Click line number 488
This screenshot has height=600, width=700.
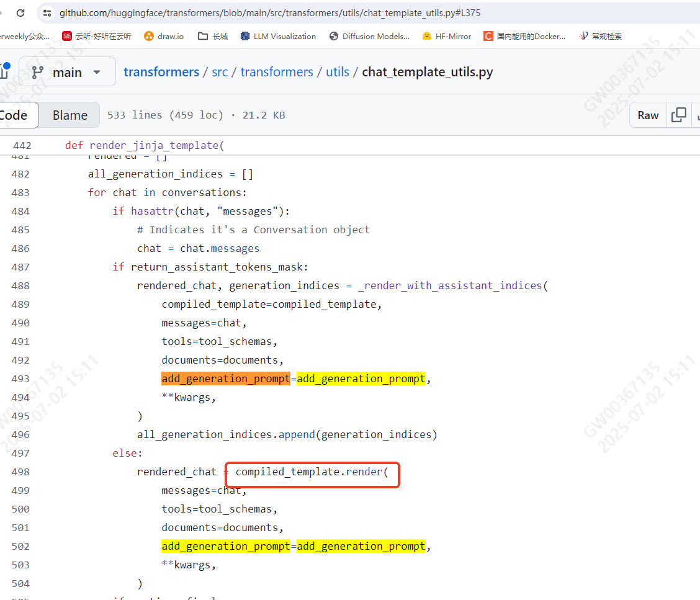pyautogui.click(x=20, y=285)
